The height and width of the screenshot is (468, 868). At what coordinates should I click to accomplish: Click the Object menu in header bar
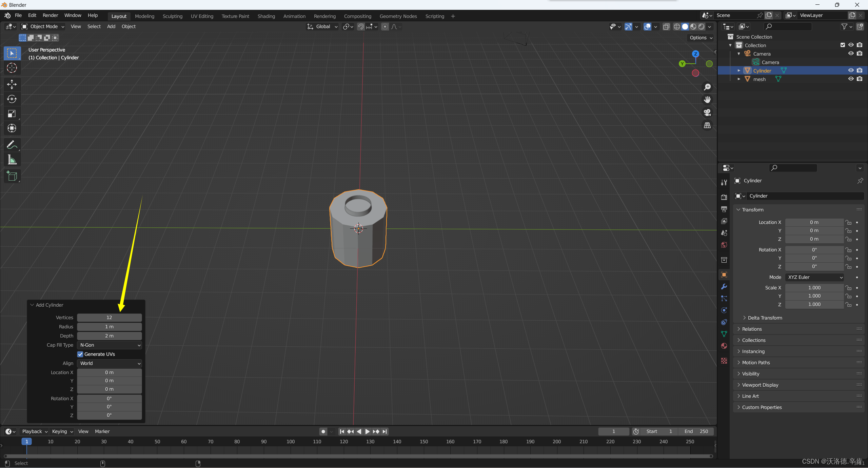click(129, 26)
